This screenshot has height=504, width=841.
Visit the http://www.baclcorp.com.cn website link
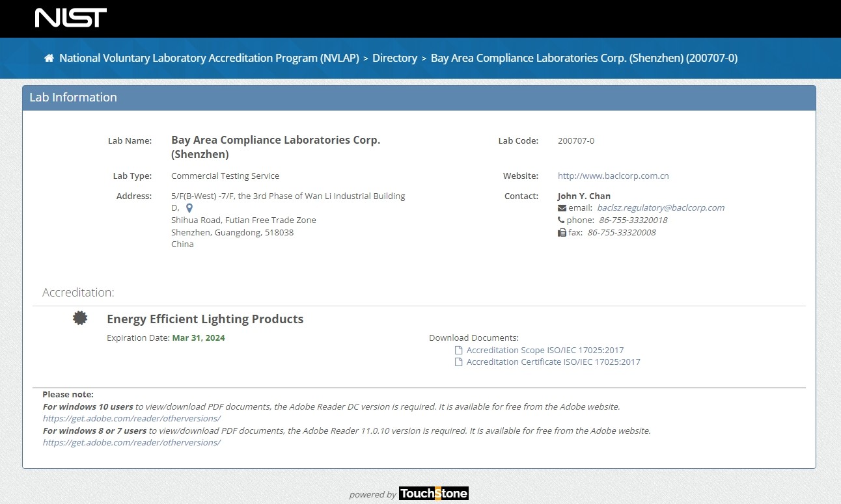pyautogui.click(x=613, y=176)
